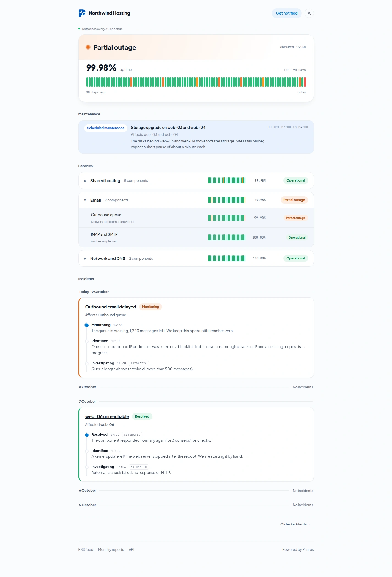Viewport: 392px width, 577px height.
Task: Click the Powered by Pharos link
Action: pyautogui.click(x=298, y=549)
